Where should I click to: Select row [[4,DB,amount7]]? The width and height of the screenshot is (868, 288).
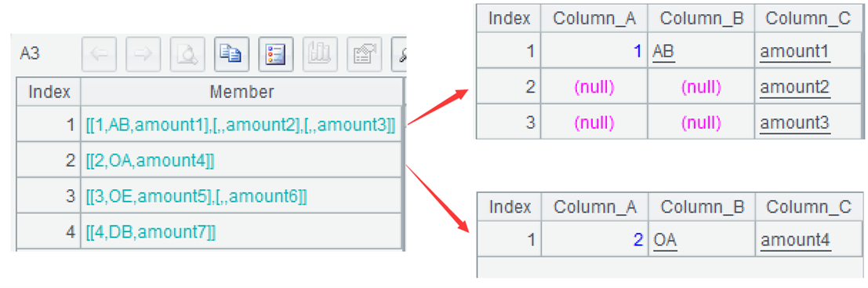[242, 231]
